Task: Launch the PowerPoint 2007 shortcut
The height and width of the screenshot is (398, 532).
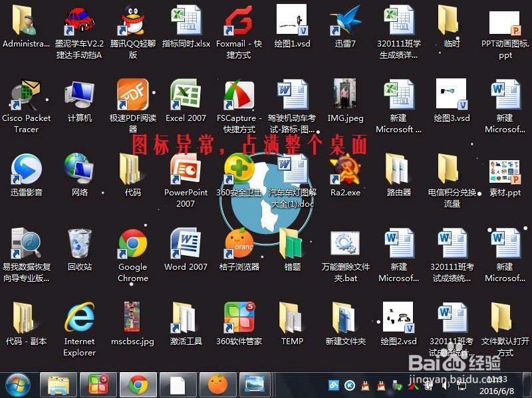Action: tap(186, 169)
